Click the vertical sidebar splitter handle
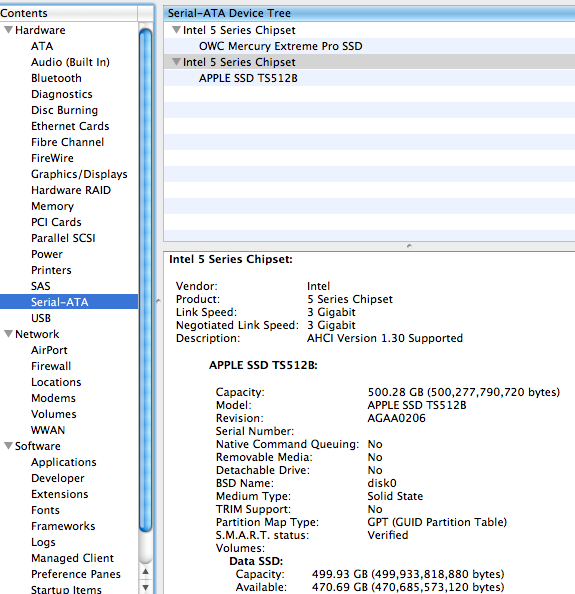The width and height of the screenshot is (575, 594). pos(158,301)
